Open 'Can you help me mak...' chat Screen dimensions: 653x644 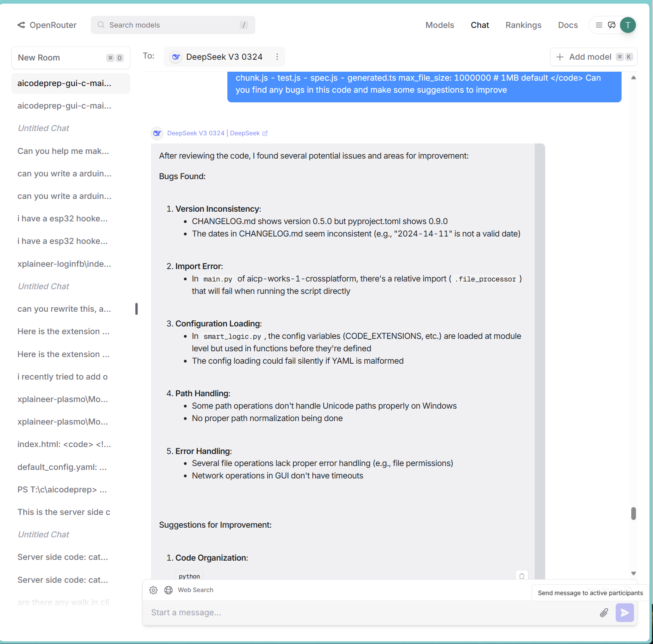71,151
